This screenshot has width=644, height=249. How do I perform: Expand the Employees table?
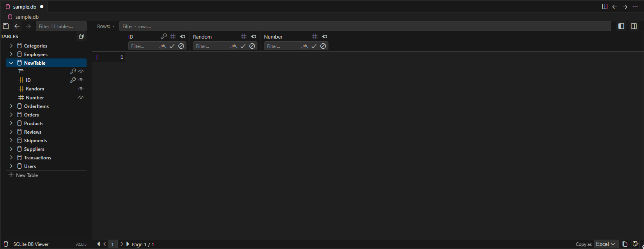pyautogui.click(x=11, y=54)
